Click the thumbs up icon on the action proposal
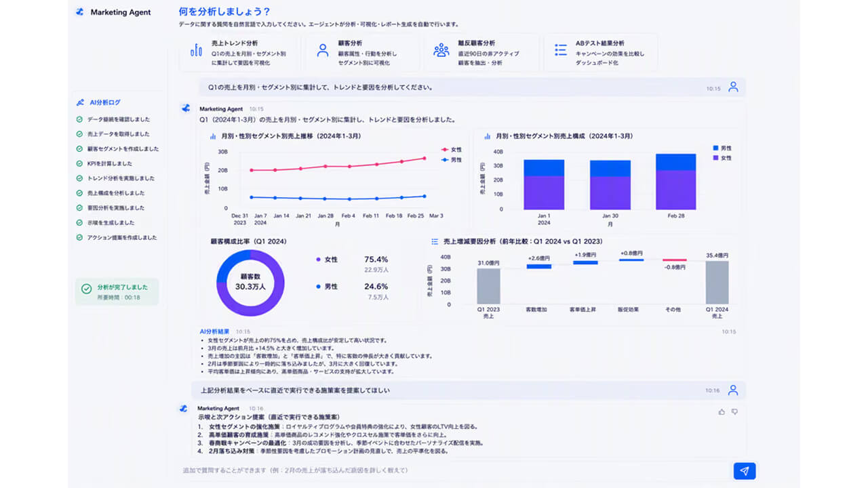The height and width of the screenshot is (488, 868). 722,411
